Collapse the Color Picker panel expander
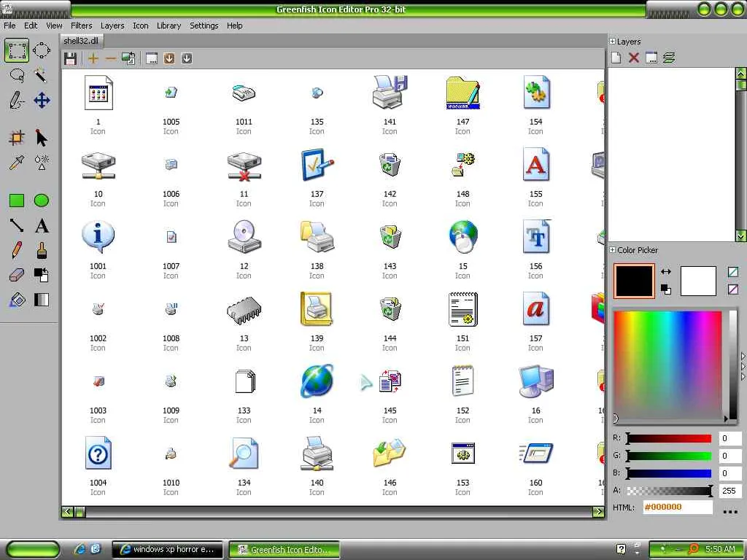 [612, 249]
